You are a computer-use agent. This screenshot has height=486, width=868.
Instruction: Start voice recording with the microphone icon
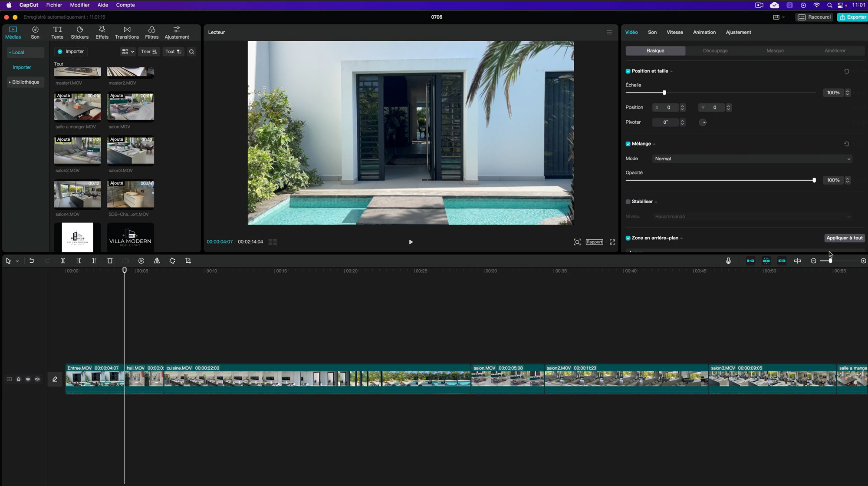click(x=728, y=261)
